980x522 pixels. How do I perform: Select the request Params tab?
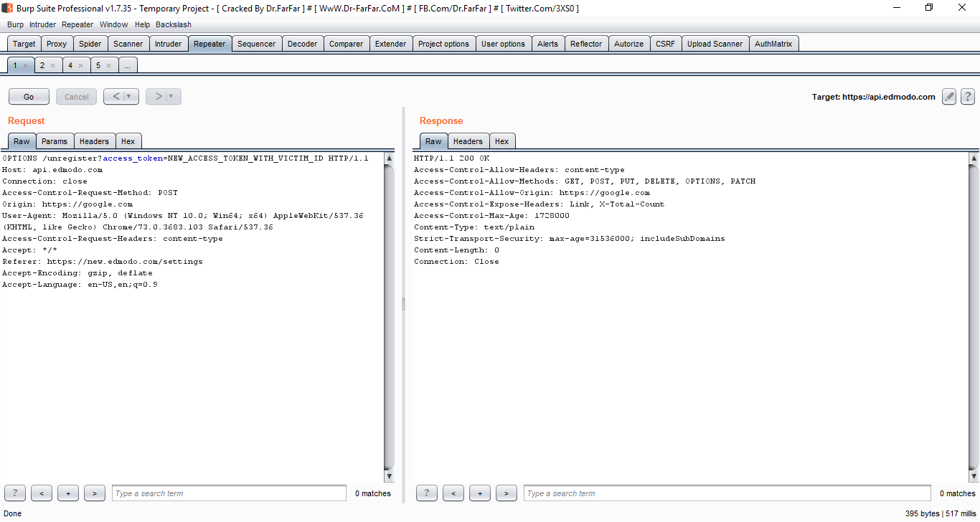(55, 141)
